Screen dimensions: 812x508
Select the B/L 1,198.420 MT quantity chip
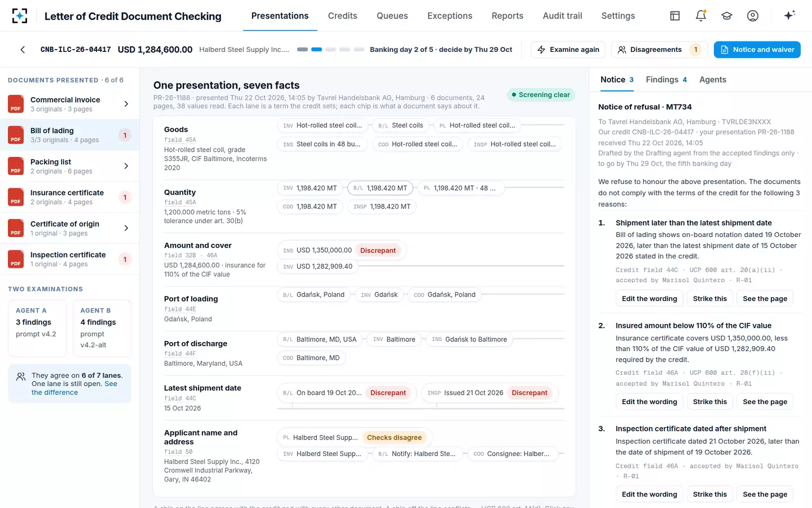pyautogui.click(x=380, y=188)
